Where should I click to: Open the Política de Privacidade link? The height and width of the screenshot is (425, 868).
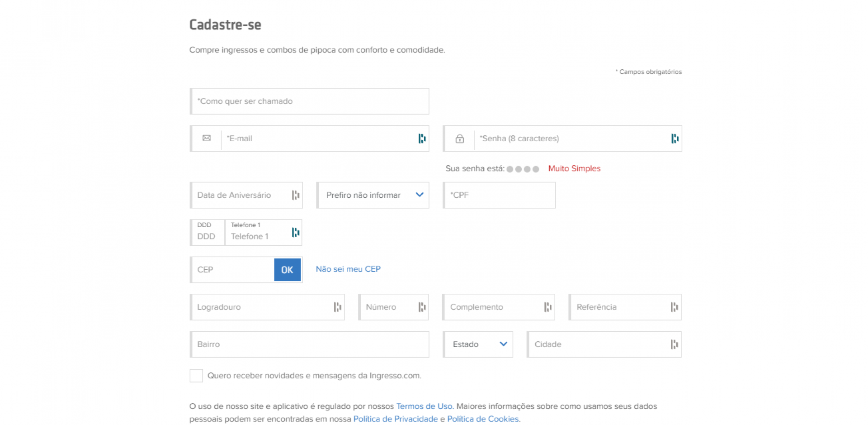[x=395, y=419]
